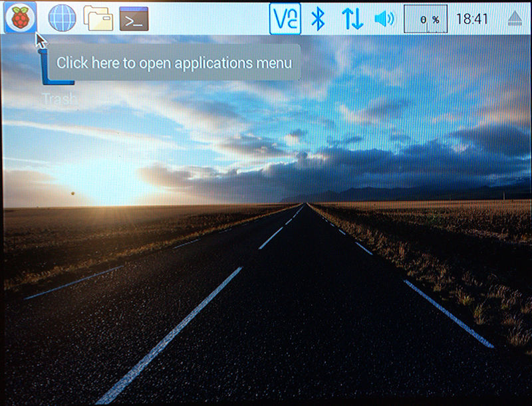Click the wallpaper at the road's vanishing point

point(305,202)
